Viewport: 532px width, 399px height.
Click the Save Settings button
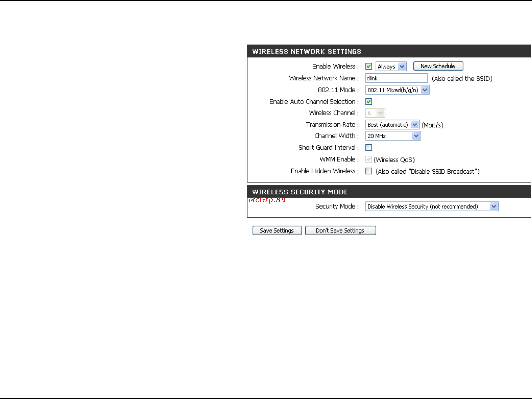tap(277, 230)
